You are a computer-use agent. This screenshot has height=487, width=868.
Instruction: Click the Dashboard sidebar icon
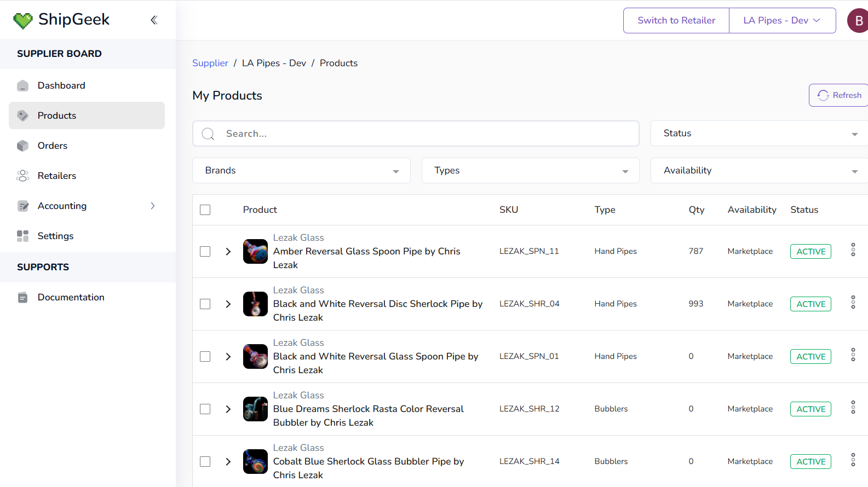tap(22, 86)
